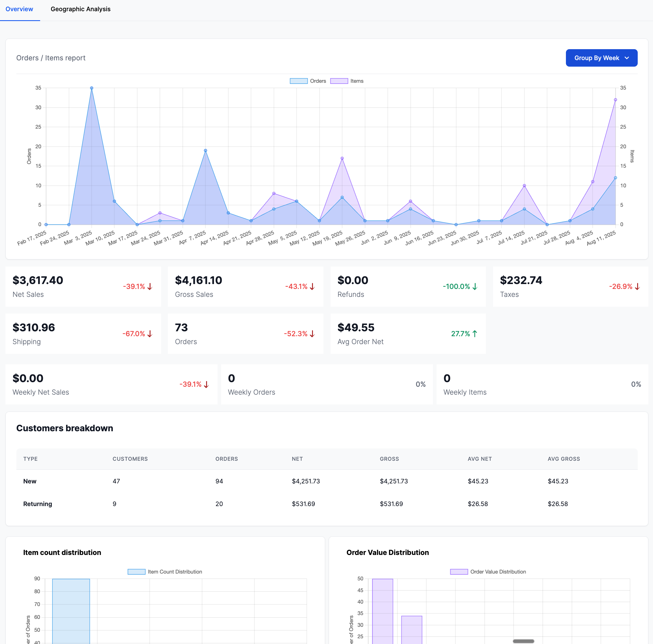Click the red down arrow beside Gross Sales

point(312,286)
